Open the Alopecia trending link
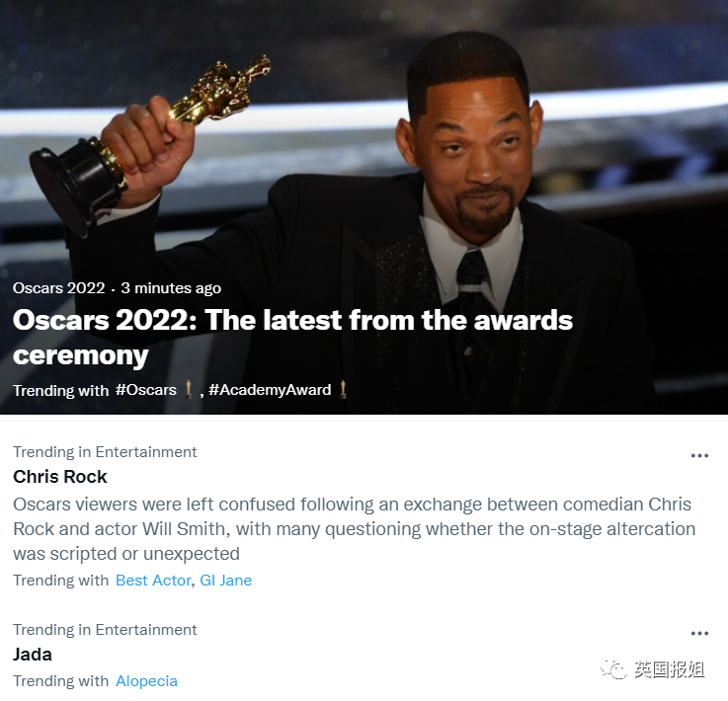 click(x=146, y=680)
